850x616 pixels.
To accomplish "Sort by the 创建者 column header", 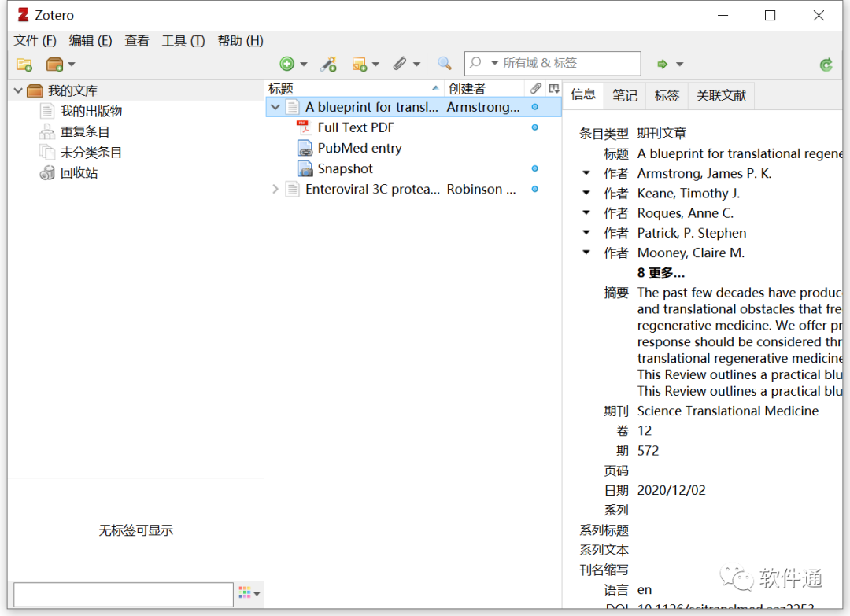I will coord(484,88).
